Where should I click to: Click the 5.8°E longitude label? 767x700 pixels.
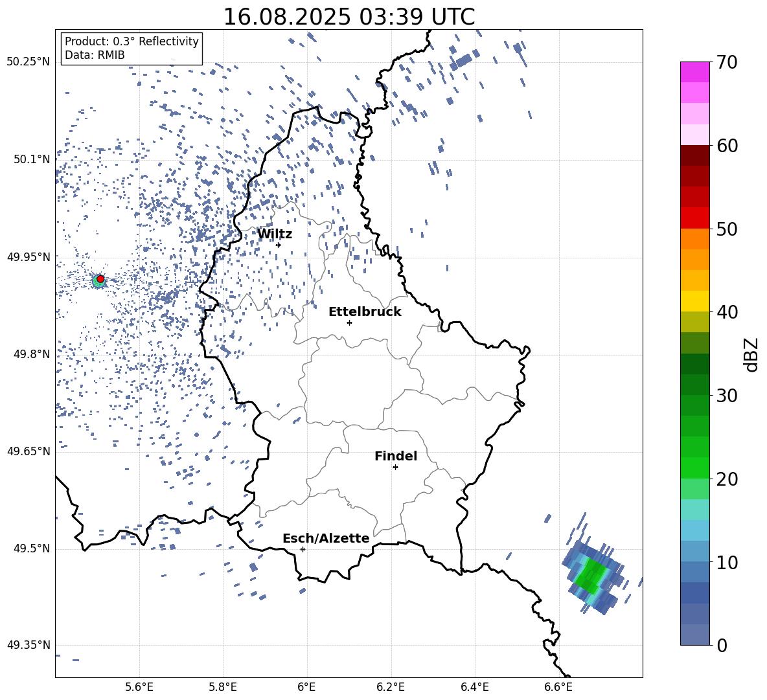pyautogui.click(x=223, y=687)
